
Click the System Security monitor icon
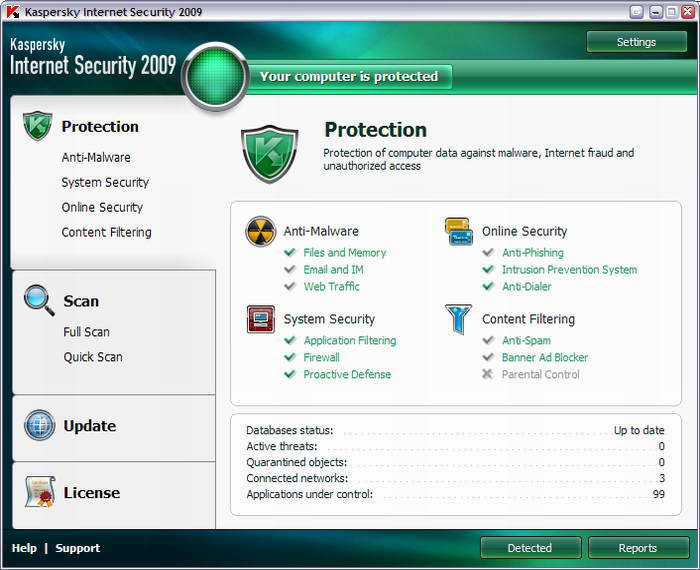click(x=261, y=319)
